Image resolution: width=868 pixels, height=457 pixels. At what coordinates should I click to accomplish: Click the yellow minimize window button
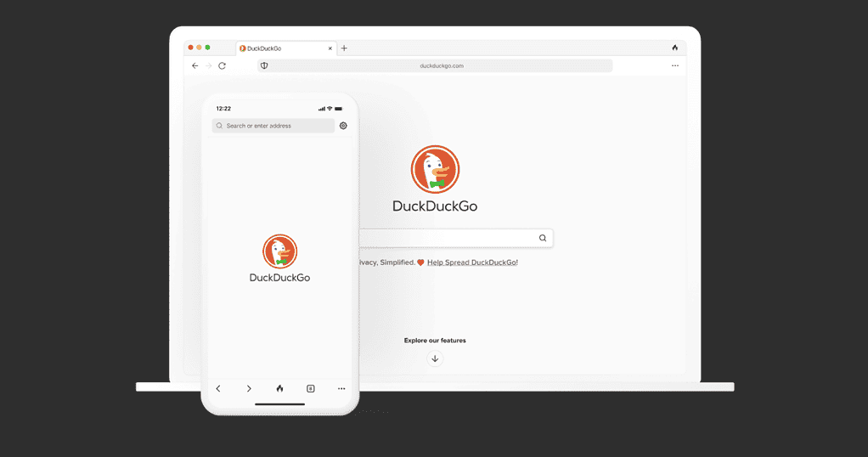coord(200,48)
